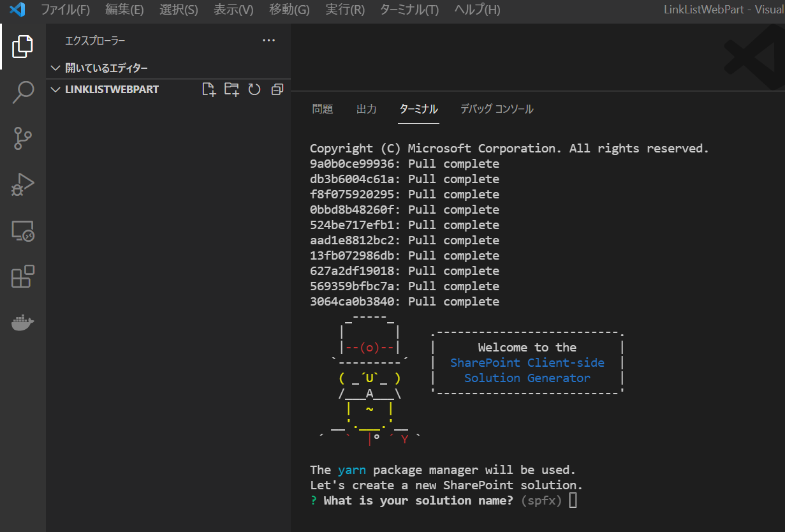Open the Search view in the activity bar
Image resolution: width=785 pixels, height=532 pixels.
point(23,92)
